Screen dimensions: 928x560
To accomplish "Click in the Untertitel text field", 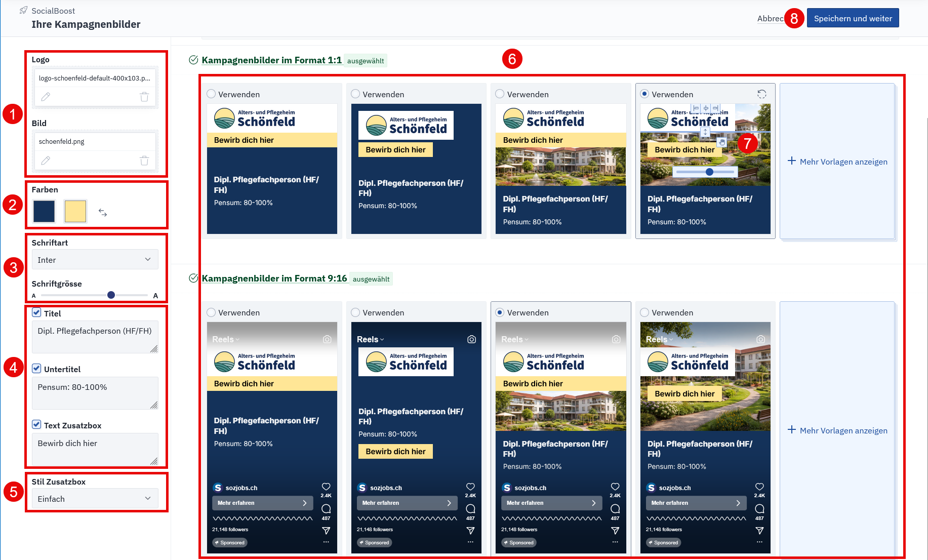I will coord(95,392).
